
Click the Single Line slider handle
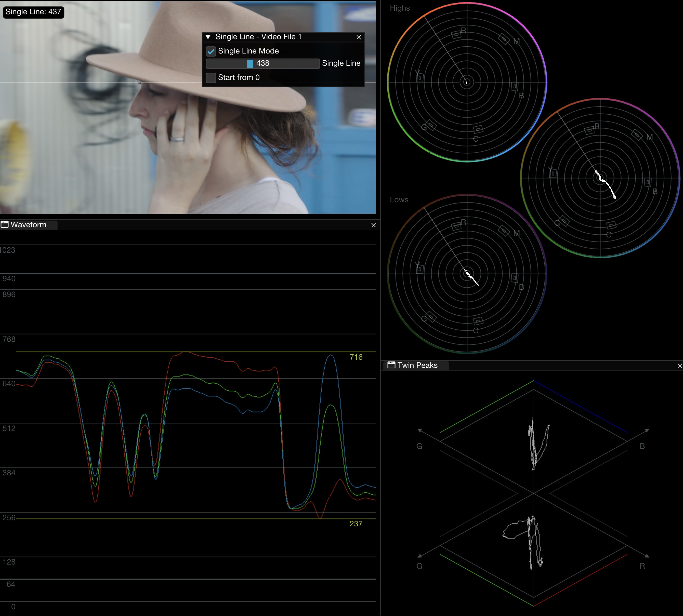250,64
